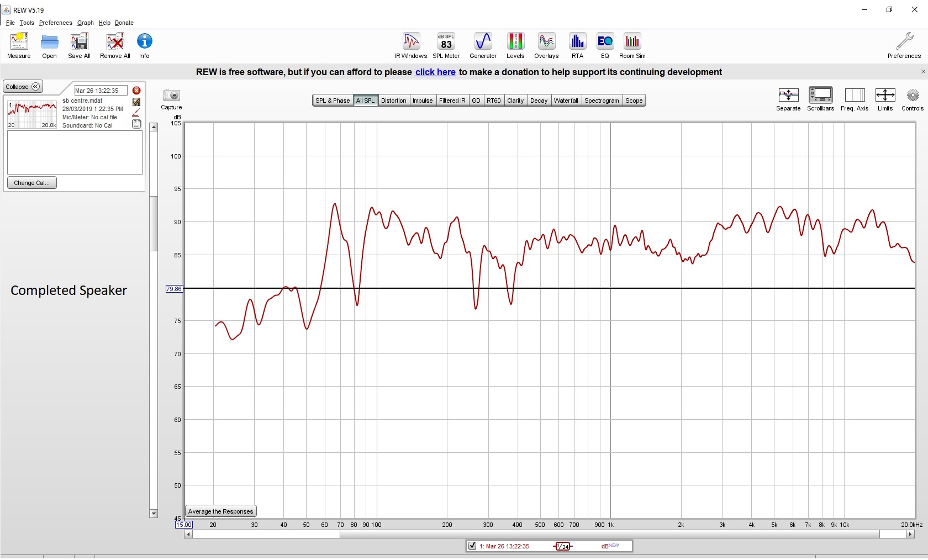
Task: Select the All SPL tab
Action: pyautogui.click(x=365, y=101)
